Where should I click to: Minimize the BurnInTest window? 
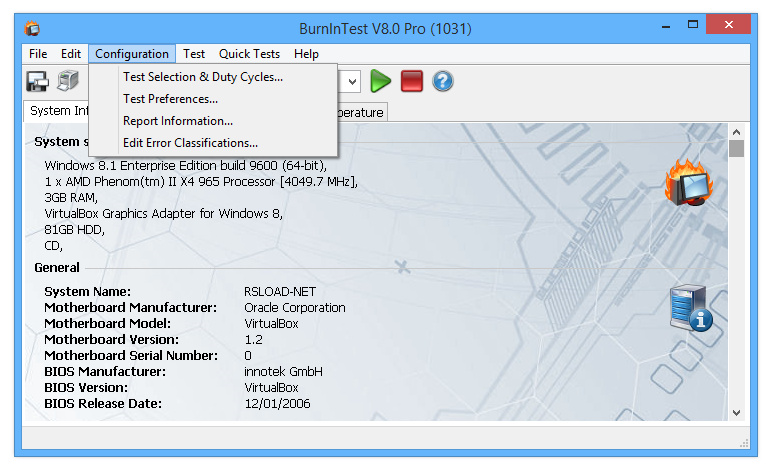coord(666,26)
